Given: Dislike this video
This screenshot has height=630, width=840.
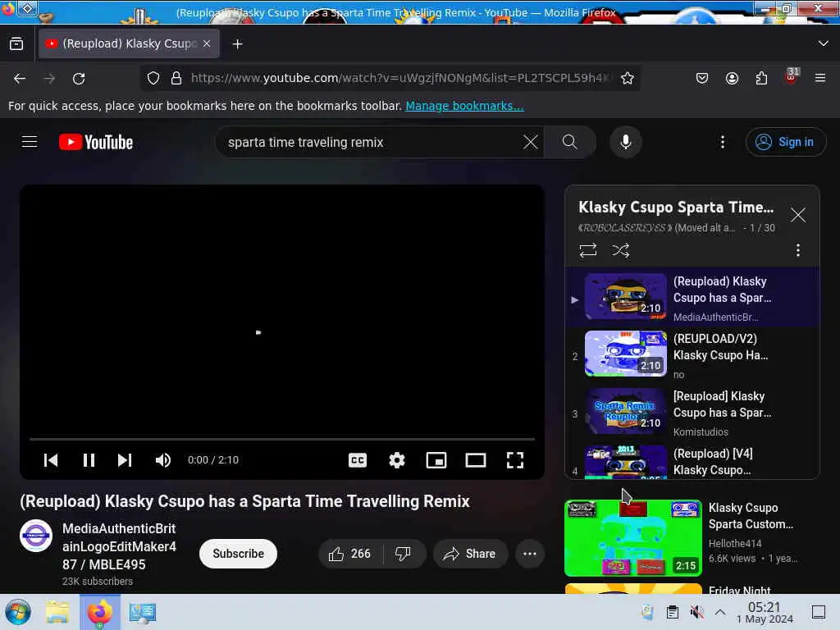Looking at the screenshot, I should [404, 554].
